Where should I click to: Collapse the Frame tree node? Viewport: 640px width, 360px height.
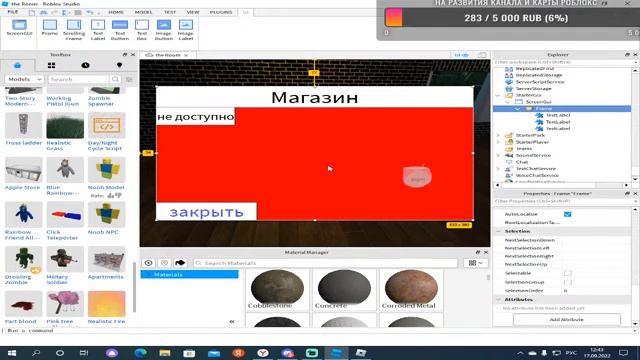pos(518,109)
